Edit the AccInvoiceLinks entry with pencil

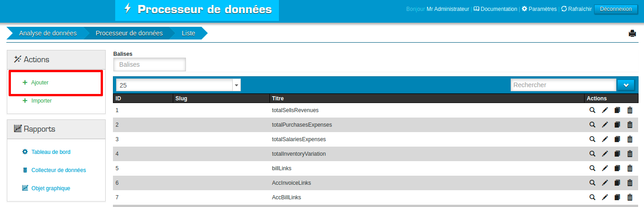click(x=605, y=183)
